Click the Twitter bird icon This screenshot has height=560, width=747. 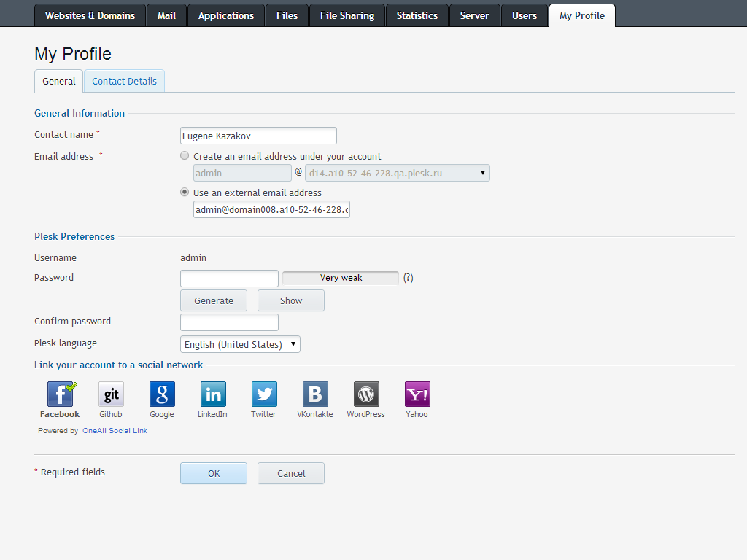[x=264, y=394]
